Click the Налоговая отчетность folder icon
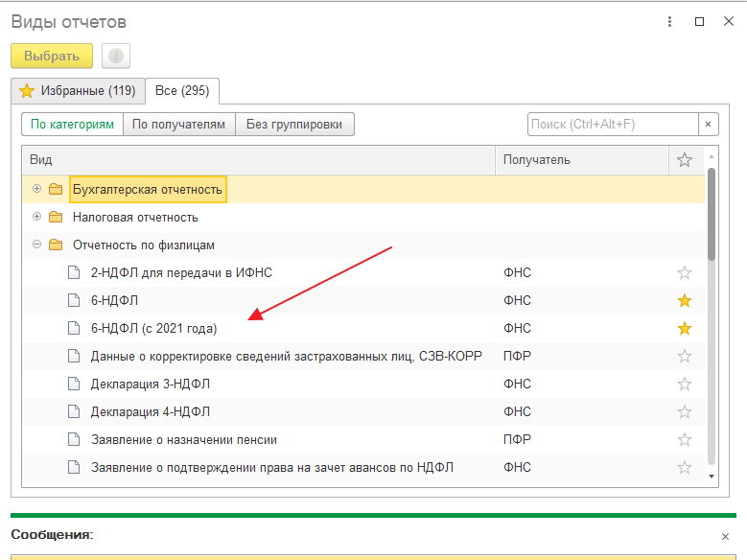The height and width of the screenshot is (560, 747). coord(56,218)
